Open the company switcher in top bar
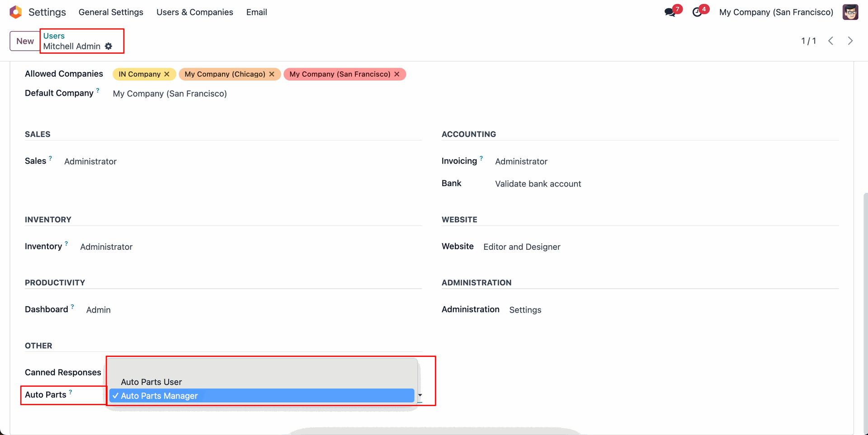Image resolution: width=868 pixels, height=435 pixels. tap(776, 12)
